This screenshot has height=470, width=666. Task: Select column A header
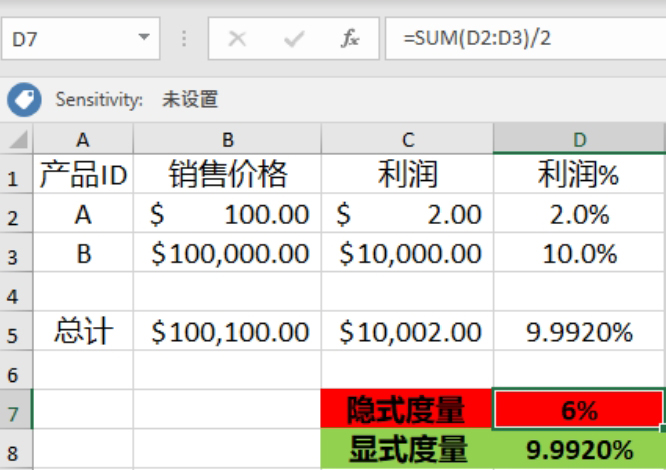(83, 138)
